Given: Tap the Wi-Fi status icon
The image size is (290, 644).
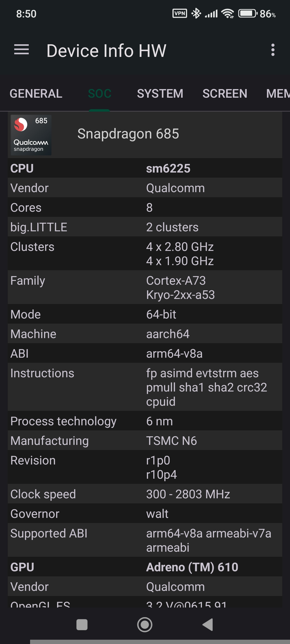Looking at the screenshot, I should (x=228, y=13).
